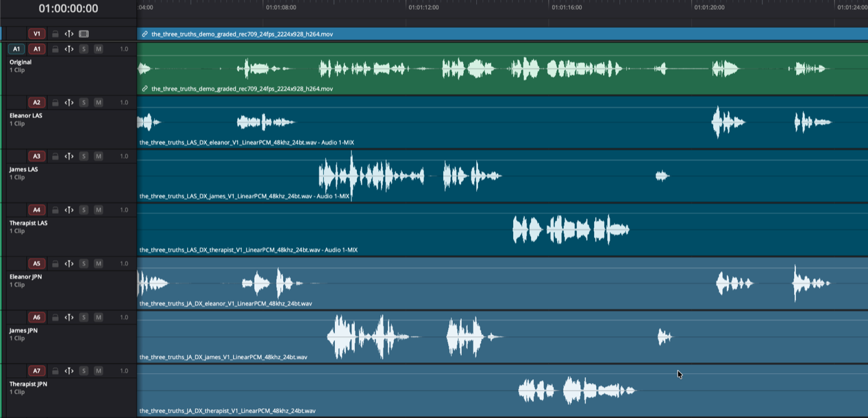Select the 'James LAS' track name
The height and width of the screenshot is (418, 868).
[x=23, y=169]
